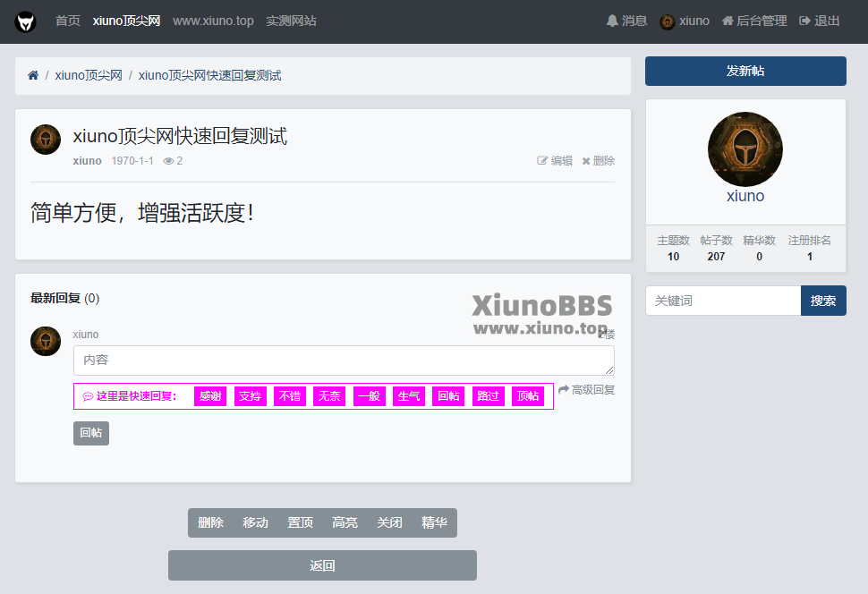This screenshot has width=868, height=594.
Task: Click the post body 简单方便，增强活跃度!
Action: (142, 213)
